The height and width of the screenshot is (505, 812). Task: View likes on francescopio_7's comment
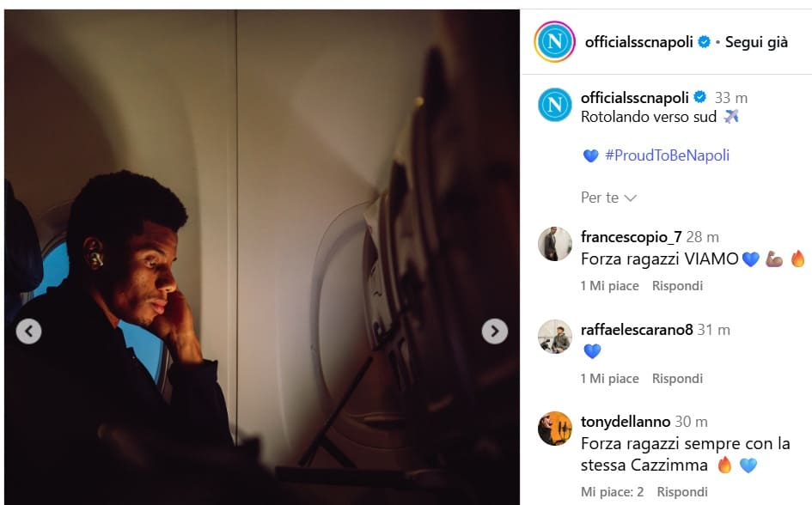(x=609, y=285)
